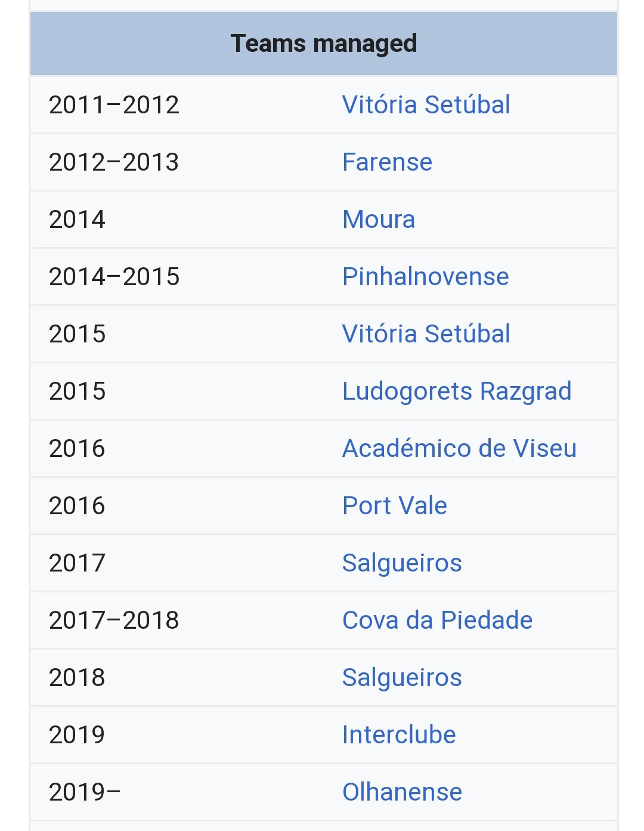Open the Port Vale link
The image size is (644, 831).
click(x=394, y=506)
